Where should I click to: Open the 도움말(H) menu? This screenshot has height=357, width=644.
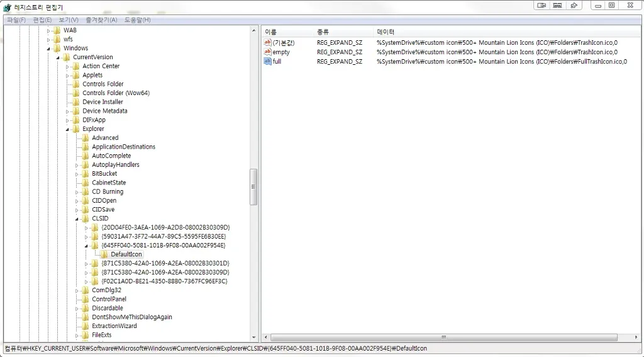click(138, 20)
